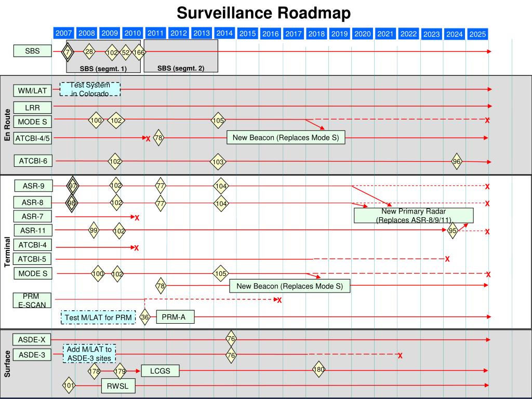Click the ASR-11 label box

point(33,230)
